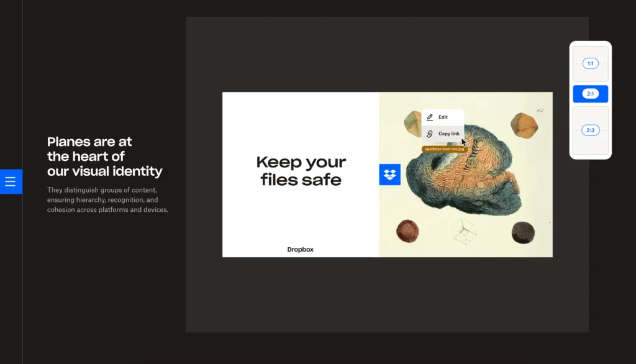The height and width of the screenshot is (364, 636).
Task: Choose Copy link in the context menu
Action: click(443, 134)
